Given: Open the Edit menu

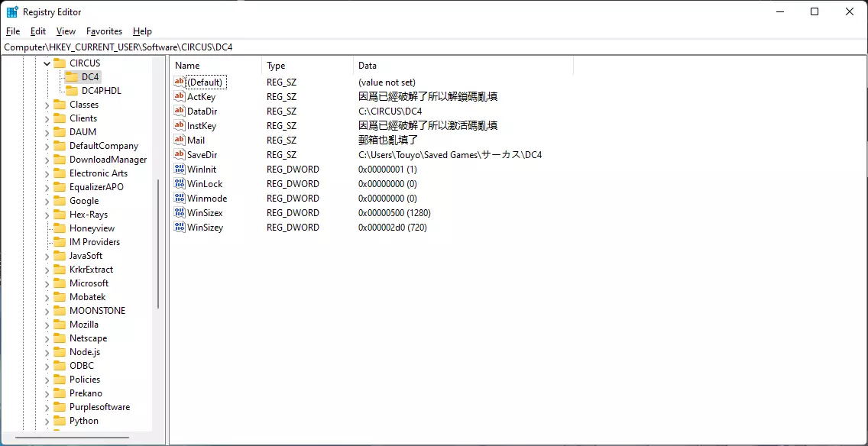Looking at the screenshot, I should (38, 31).
